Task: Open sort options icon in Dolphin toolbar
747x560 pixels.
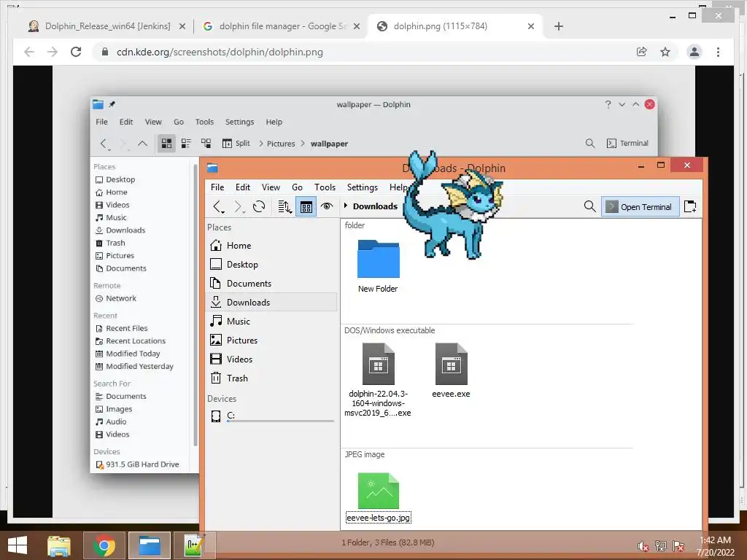Action: 285,206
